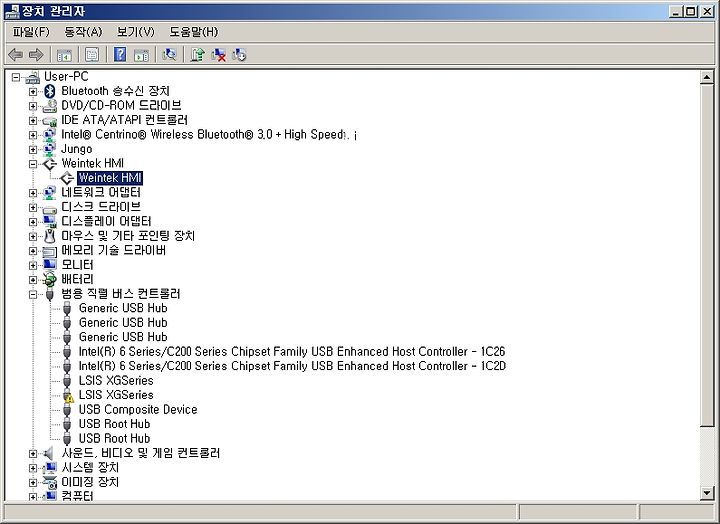This screenshot has width=720, height=524.
Task: Click the highlighted Weintek HMI child device icon
Action: tap(67, 178)
